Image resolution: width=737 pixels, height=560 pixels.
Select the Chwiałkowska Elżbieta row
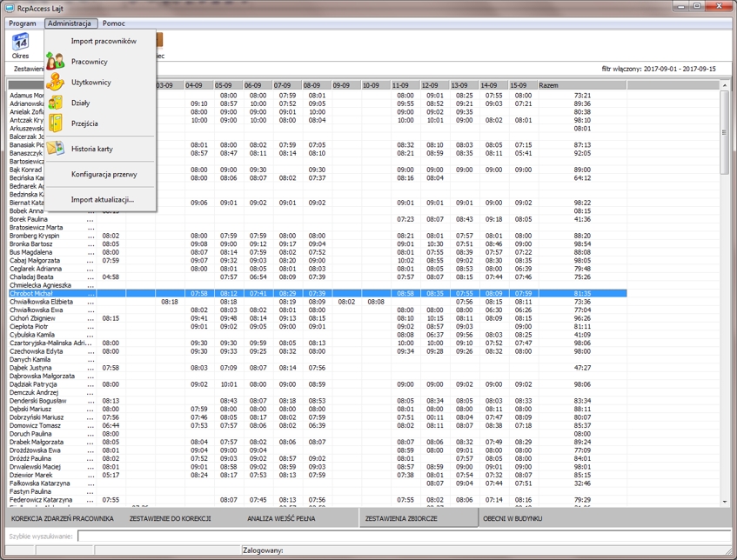(41, 302)
